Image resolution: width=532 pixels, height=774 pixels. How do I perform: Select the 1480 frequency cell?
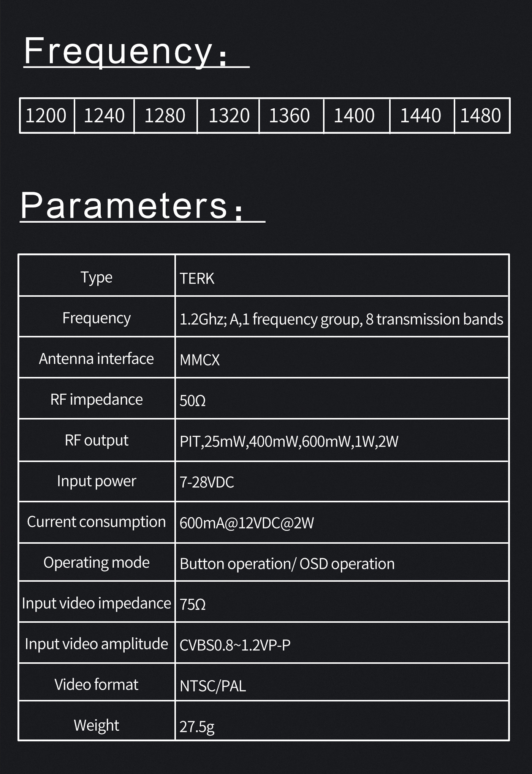click(482, 116)
